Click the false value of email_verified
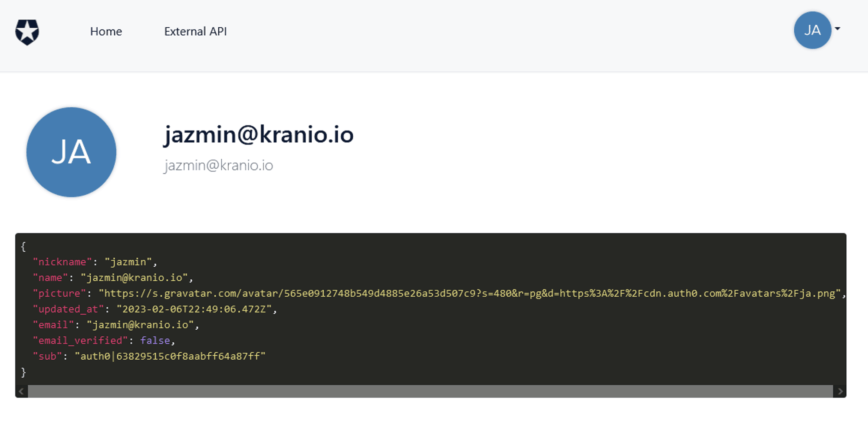The width and height of the screenshot is (868, 423). [155, 341]
